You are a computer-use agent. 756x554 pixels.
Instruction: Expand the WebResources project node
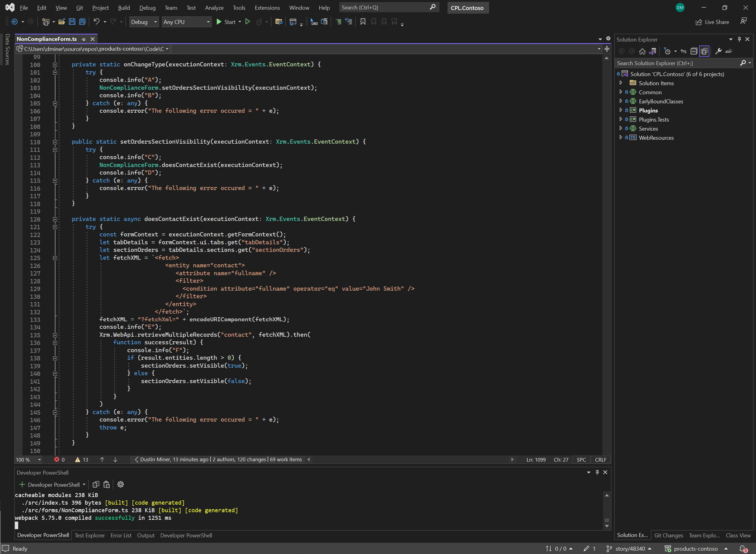pos(621,138)
